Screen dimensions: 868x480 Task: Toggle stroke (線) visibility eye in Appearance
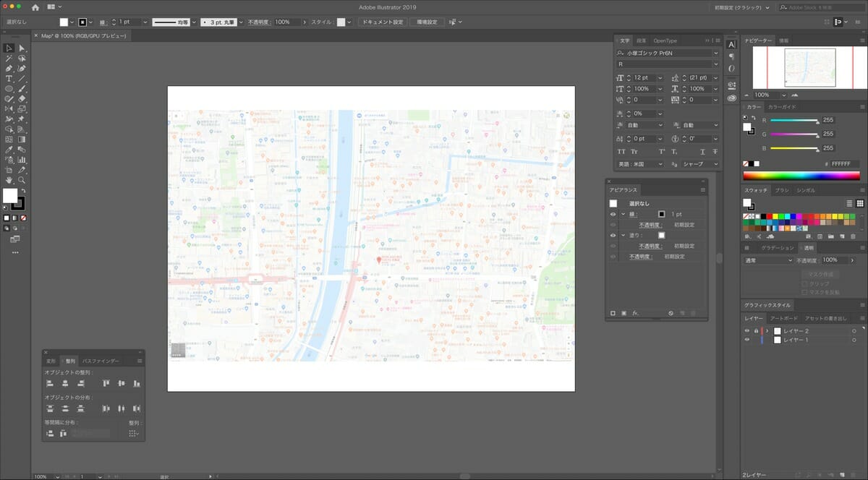(x=613, y=214)
